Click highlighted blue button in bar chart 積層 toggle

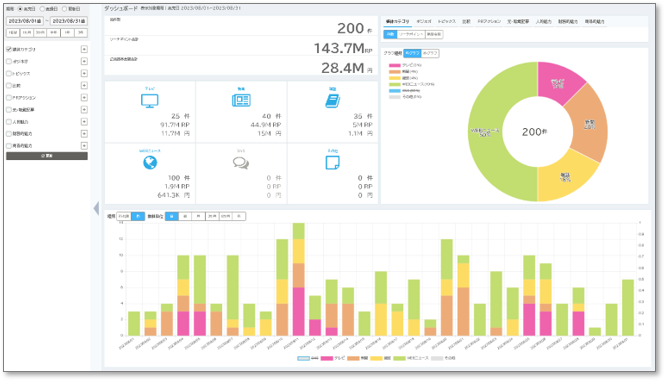[x=138, y=216]
